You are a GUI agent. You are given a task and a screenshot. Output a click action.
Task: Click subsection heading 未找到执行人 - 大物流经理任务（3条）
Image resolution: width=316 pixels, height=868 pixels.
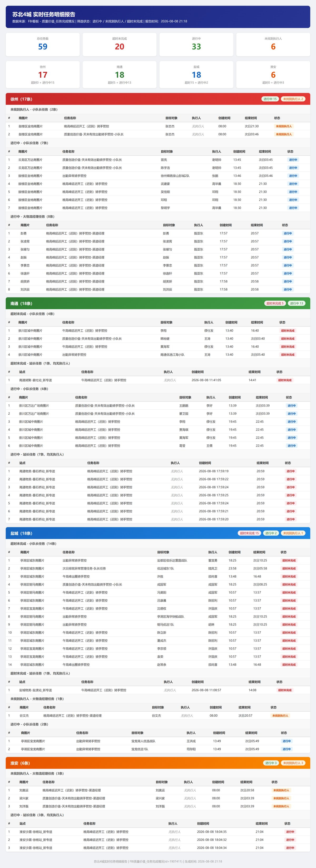[37, 773]
